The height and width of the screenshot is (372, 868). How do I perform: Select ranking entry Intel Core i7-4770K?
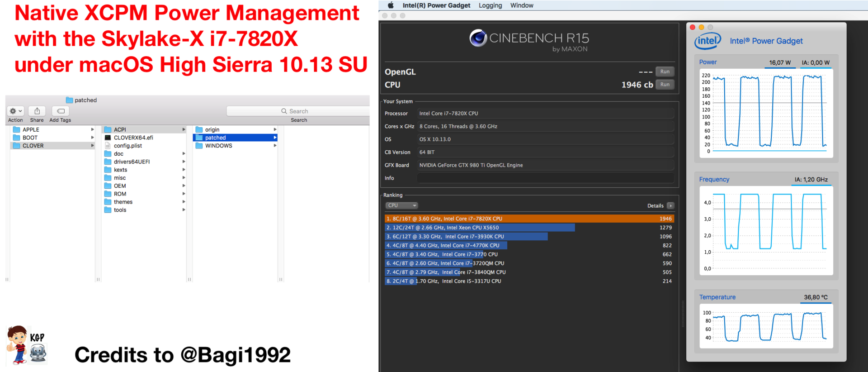[x=529, y=245]
